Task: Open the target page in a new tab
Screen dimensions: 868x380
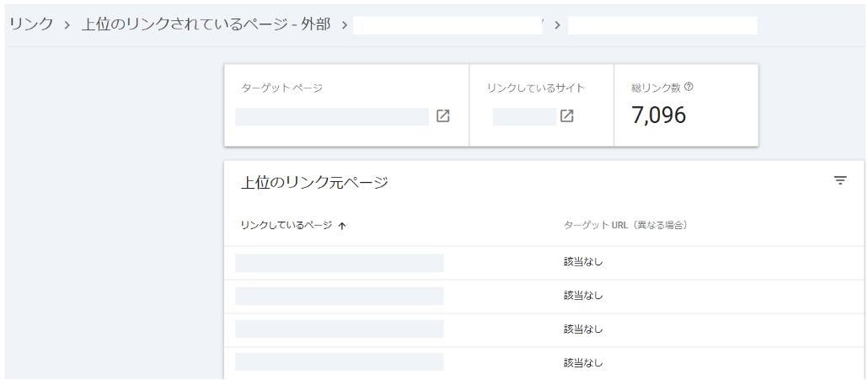Action: click(442, 116)
